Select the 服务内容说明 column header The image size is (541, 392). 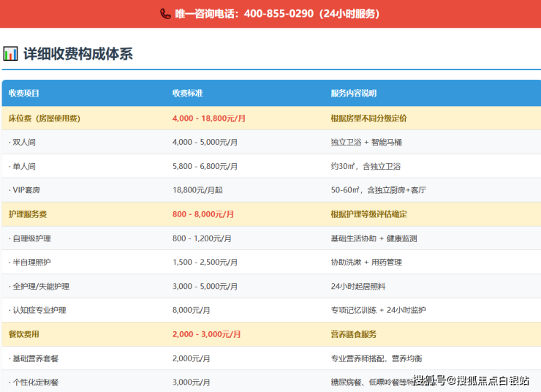point(353,94)
